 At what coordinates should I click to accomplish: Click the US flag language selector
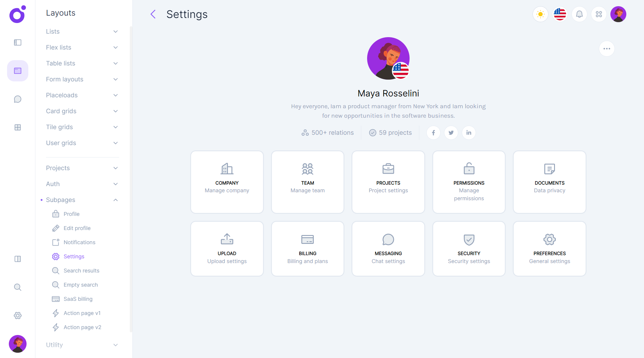point(560,14)
